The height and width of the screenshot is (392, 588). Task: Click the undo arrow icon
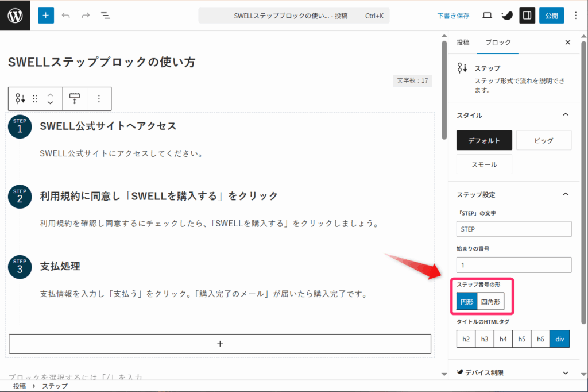pos(66,16)
